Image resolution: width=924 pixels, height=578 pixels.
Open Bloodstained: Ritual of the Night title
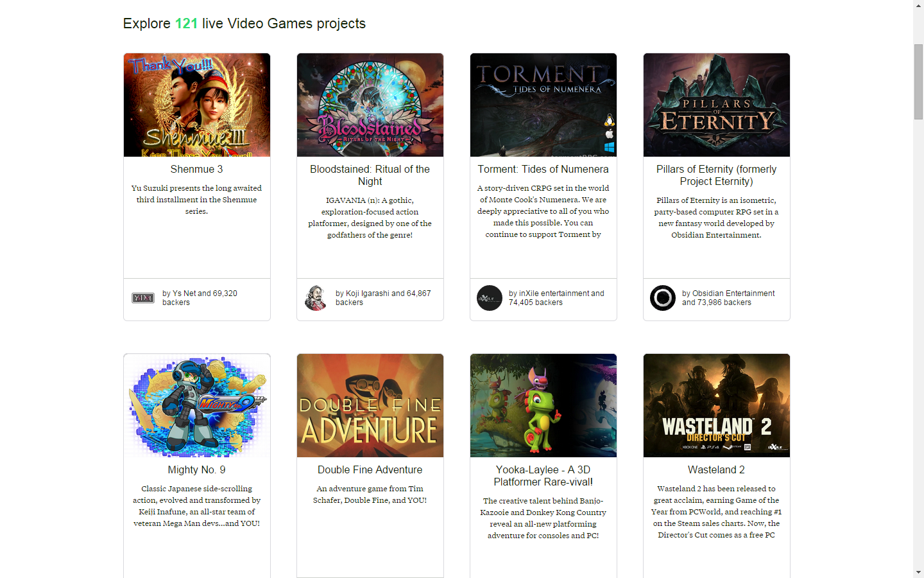tap(370, 175)
